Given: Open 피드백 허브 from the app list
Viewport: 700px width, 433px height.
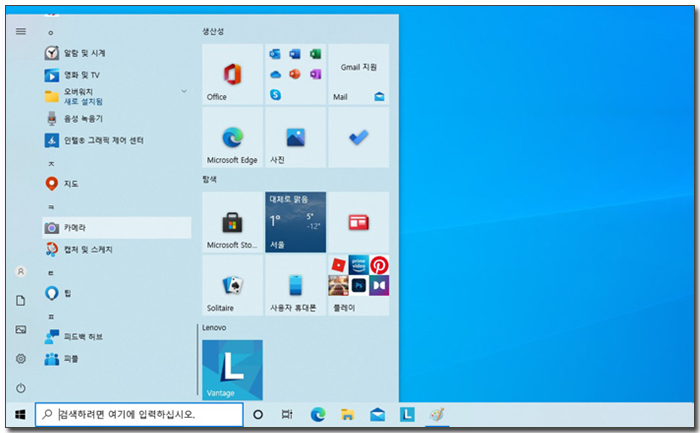Looking at the screenshot, I should 117,337.
